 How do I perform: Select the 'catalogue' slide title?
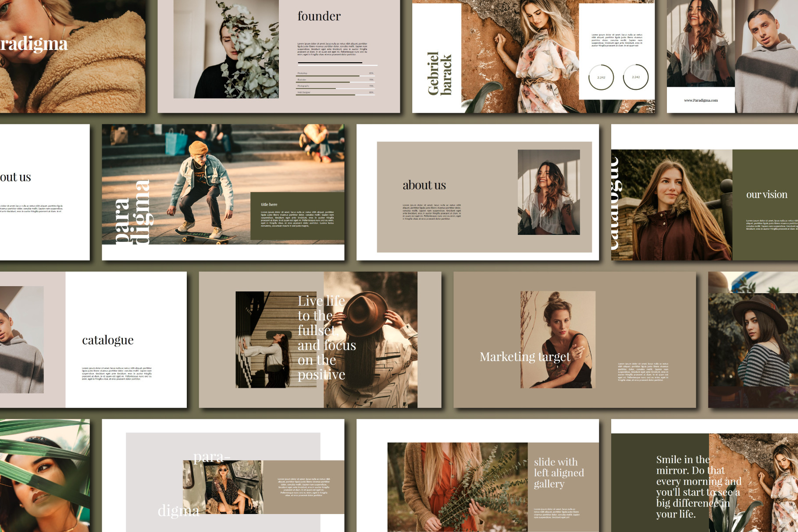108,340
